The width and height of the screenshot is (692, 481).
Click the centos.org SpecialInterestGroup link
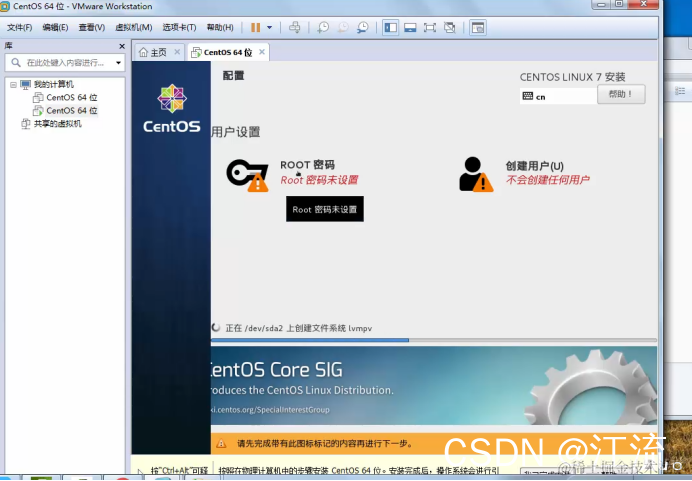tap(270, 410)
